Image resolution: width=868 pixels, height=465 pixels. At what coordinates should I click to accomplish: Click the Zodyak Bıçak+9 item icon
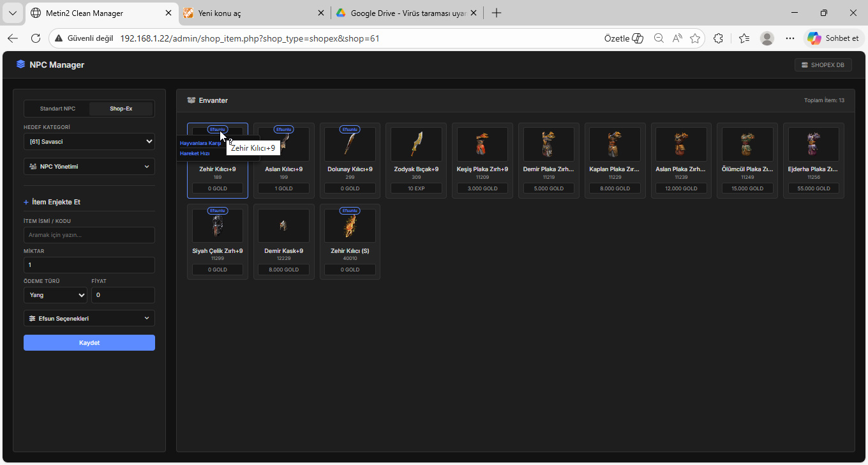pos(416,144)
